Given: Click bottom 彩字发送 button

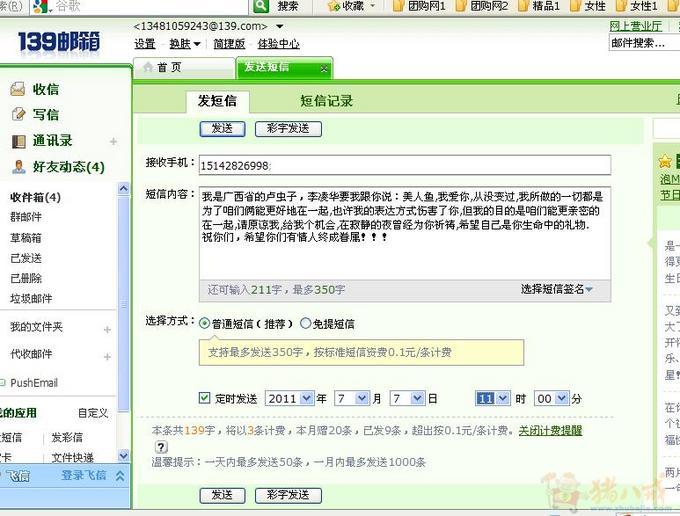Looking at the screenshot, I should pyautogui.click(x=288, y=495).
